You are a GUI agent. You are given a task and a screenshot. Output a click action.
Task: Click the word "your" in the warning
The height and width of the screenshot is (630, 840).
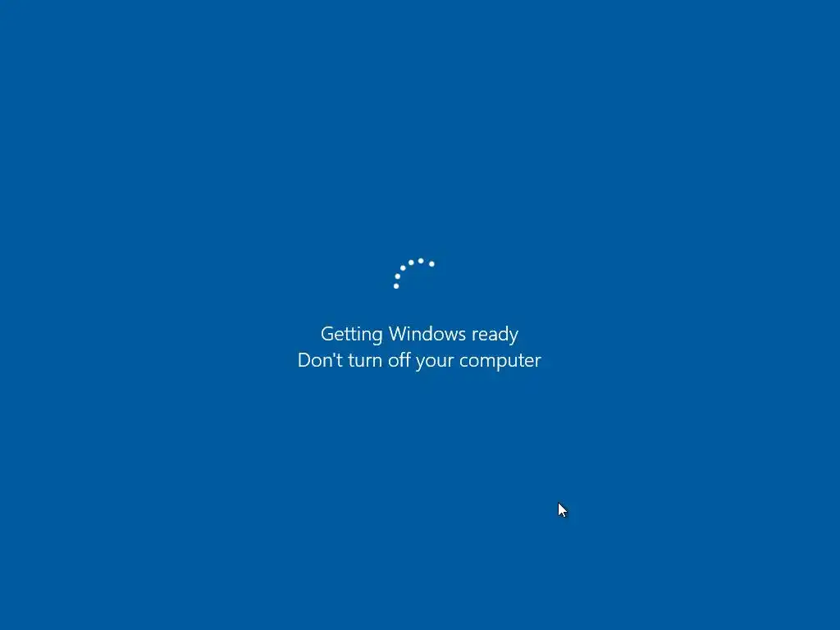(435, 363)
